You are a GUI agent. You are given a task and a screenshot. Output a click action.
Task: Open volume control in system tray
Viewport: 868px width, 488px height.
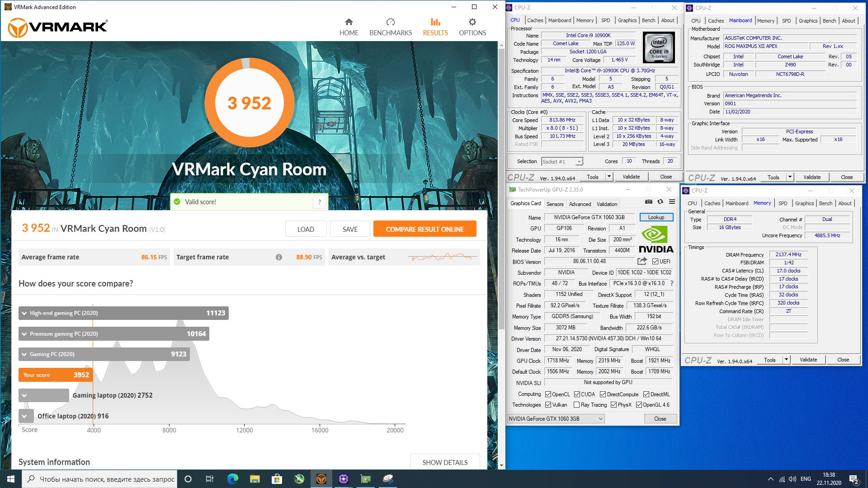[793, 479]
